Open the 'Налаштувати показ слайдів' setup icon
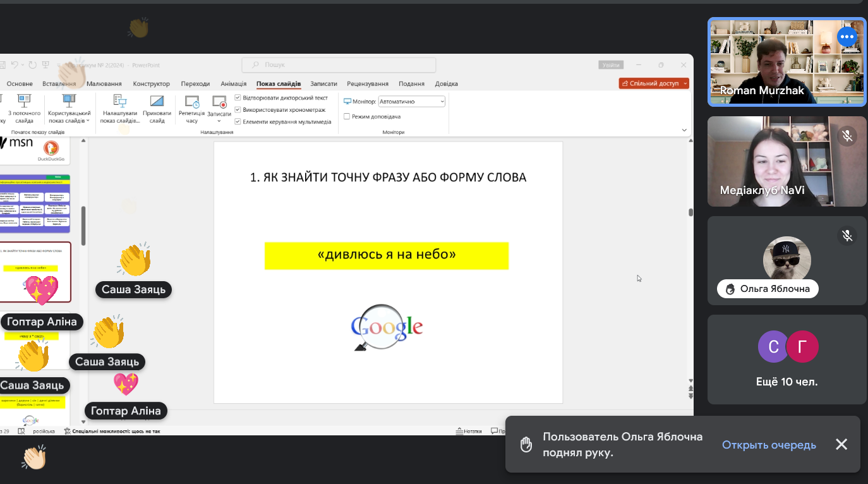The height and width of the screenshot is (484, 868). [119, 101]
